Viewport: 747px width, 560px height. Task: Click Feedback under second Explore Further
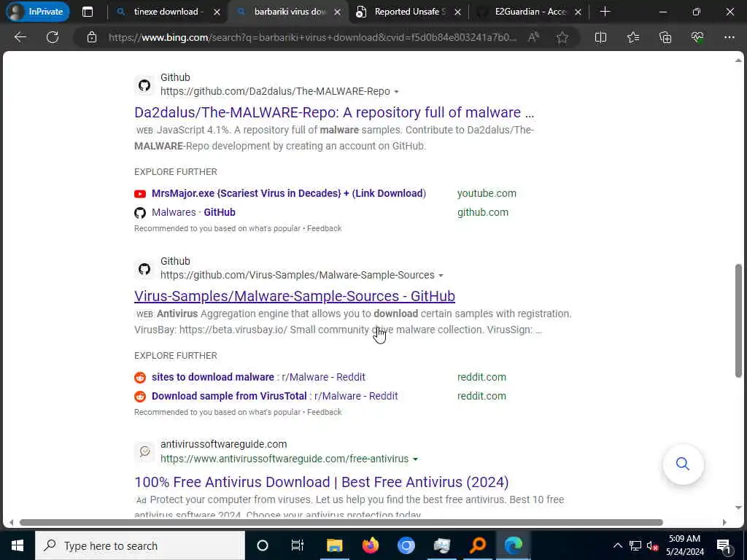(325, 413)
